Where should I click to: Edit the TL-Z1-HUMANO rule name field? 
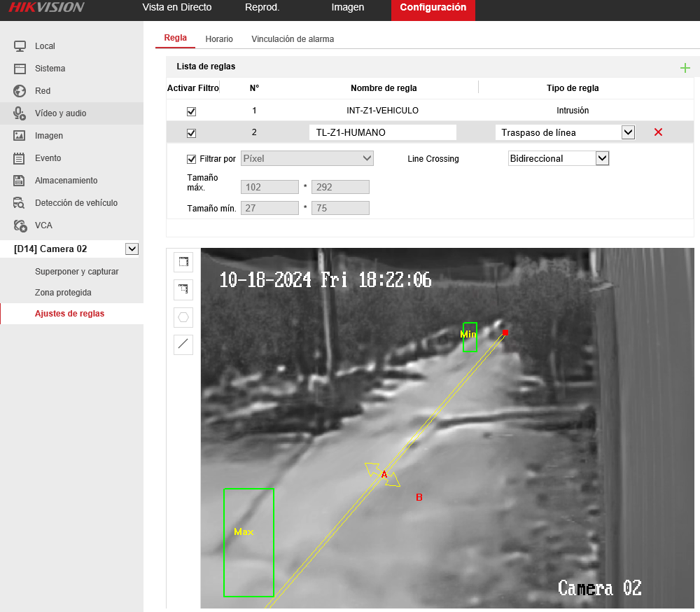[383, 132]
